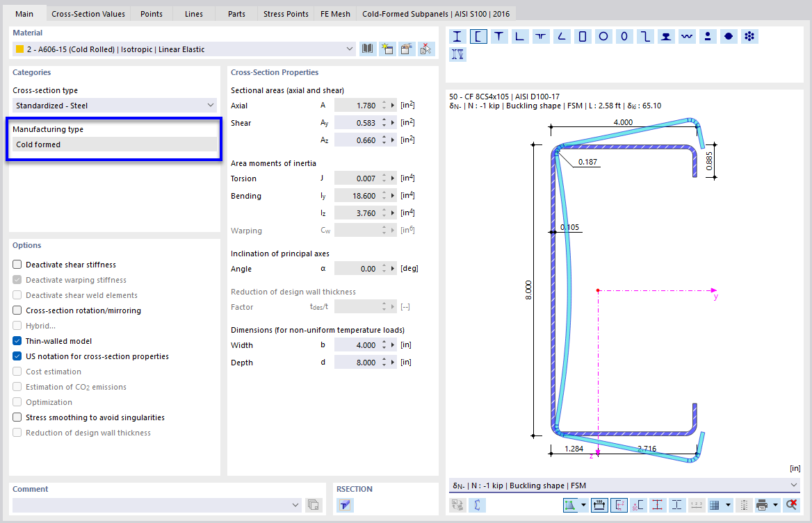The height and width of the screenshot is (523, 812).
Task: Toggle Cross-section rotation/mirroring checkbox
Action: click(17, 310)
